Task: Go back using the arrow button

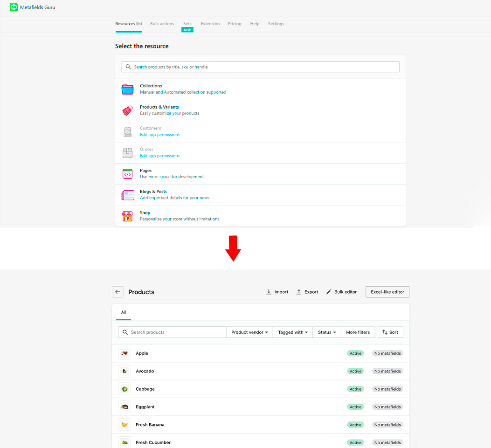Action: [118, 292]
